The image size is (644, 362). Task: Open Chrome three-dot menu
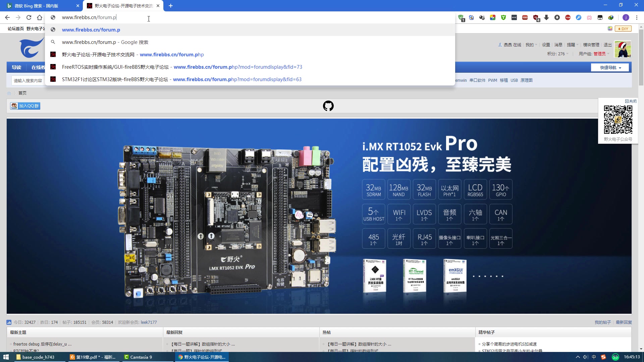point(637,17)
